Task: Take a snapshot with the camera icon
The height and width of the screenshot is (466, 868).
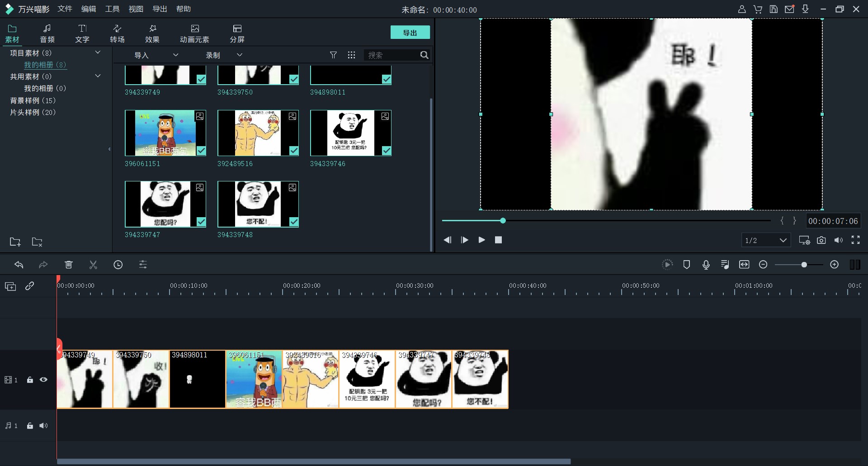Action: (x=821, y=240)
